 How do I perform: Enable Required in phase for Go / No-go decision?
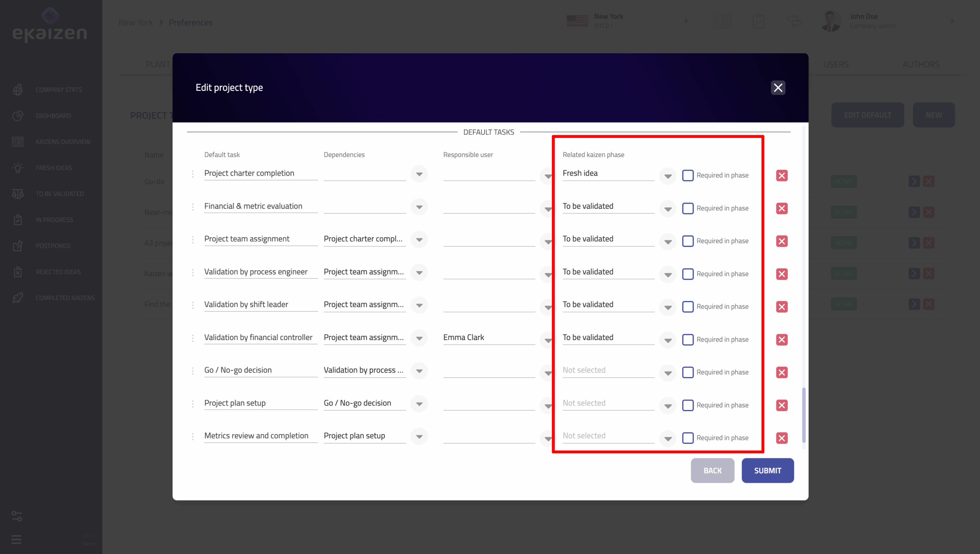click(x=688, y=372)
